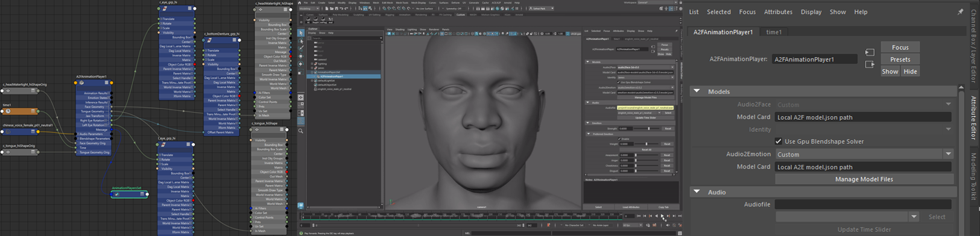Click the Local A2F model.json path field
The image size is (980, 236).
pos(863,117)
